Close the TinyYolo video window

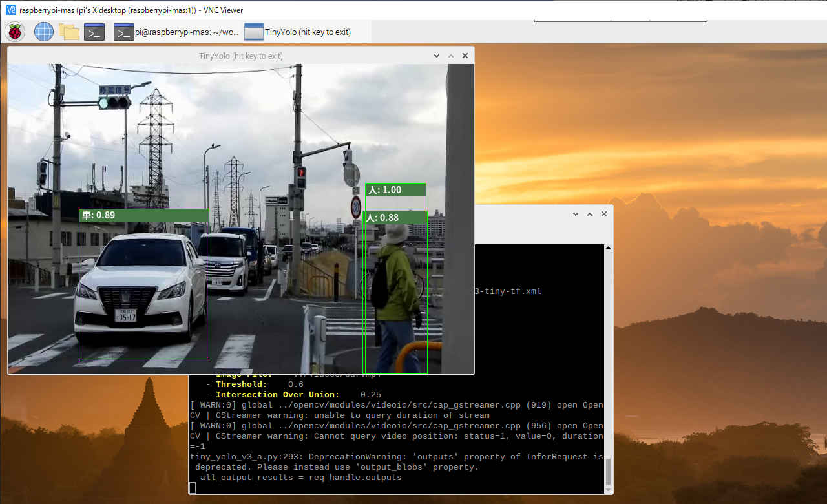click(x=465, y=56)
